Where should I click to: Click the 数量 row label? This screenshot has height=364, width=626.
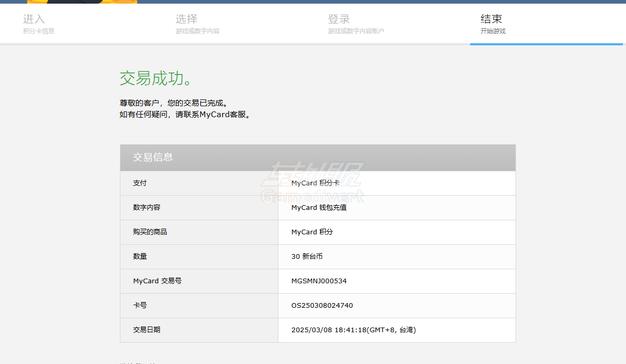point(140,257)
